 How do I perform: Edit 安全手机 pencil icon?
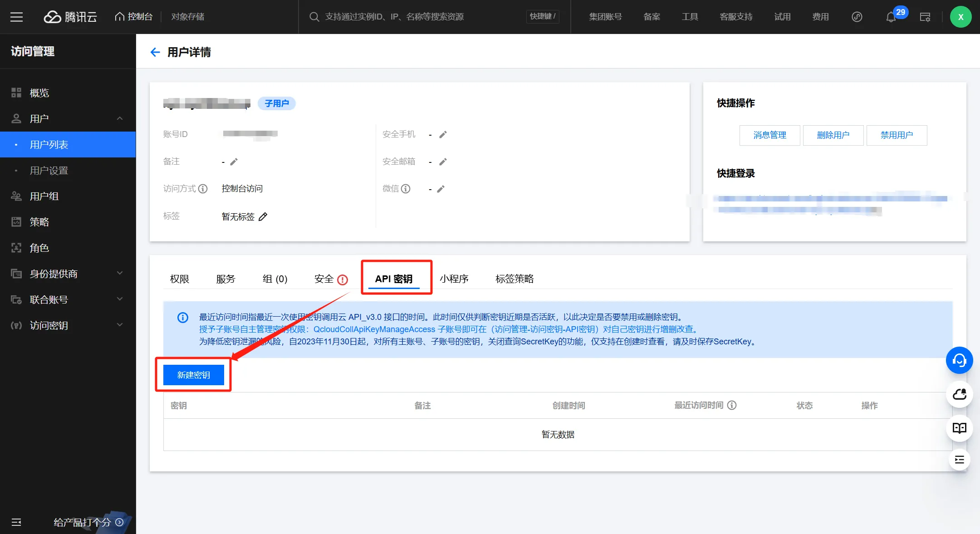click(x=443, y=134)
